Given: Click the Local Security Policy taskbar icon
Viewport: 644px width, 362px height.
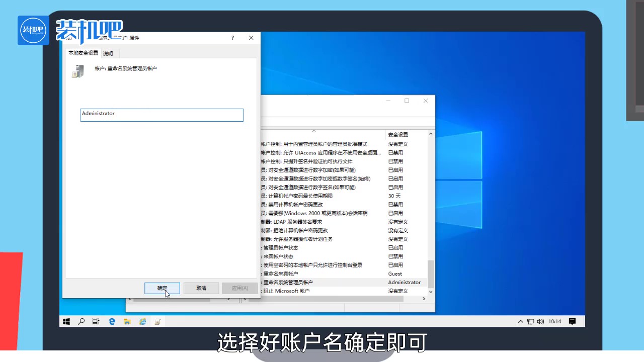Looking at the screenshot, I should [157, 321].
